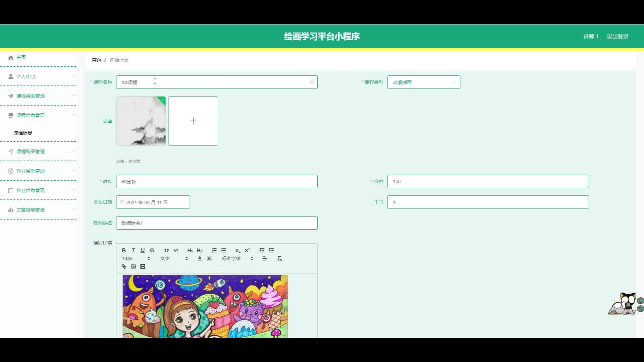Clear the 课程名称 field with the x icon
Viewport: 644px width, 362px height.
point(312,82)
